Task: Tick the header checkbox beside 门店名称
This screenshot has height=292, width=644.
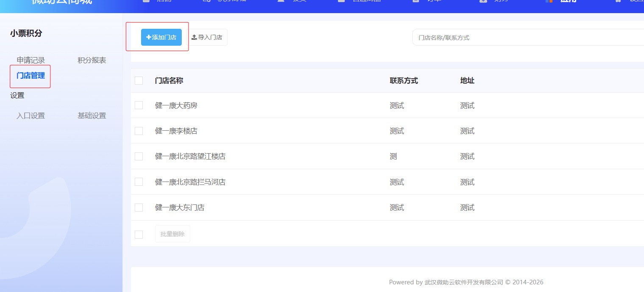Action: click(139, 80)
